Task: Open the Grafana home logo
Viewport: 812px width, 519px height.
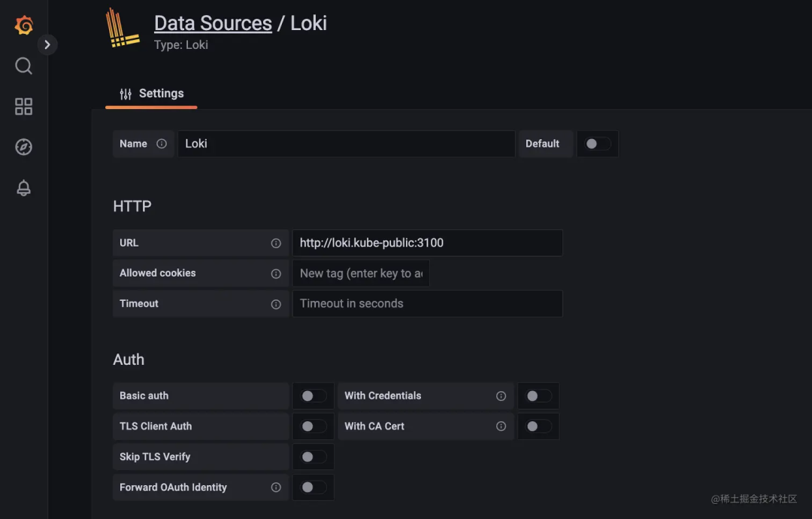Action: pos(24,25)
